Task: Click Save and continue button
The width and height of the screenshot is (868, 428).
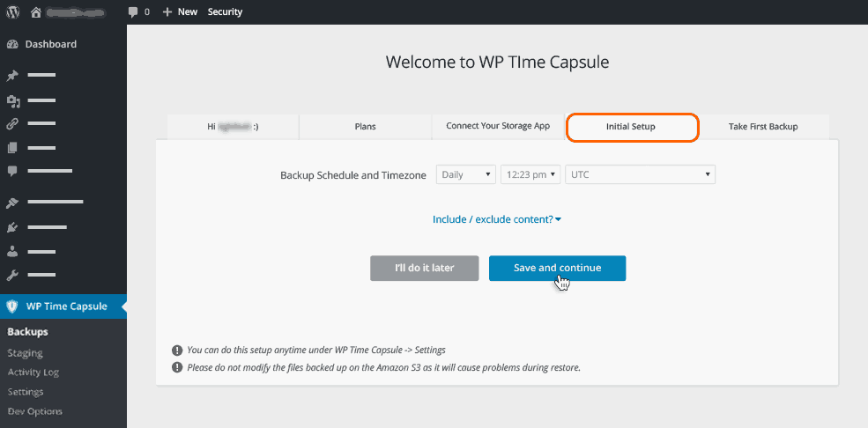Action: click(558, 269)
